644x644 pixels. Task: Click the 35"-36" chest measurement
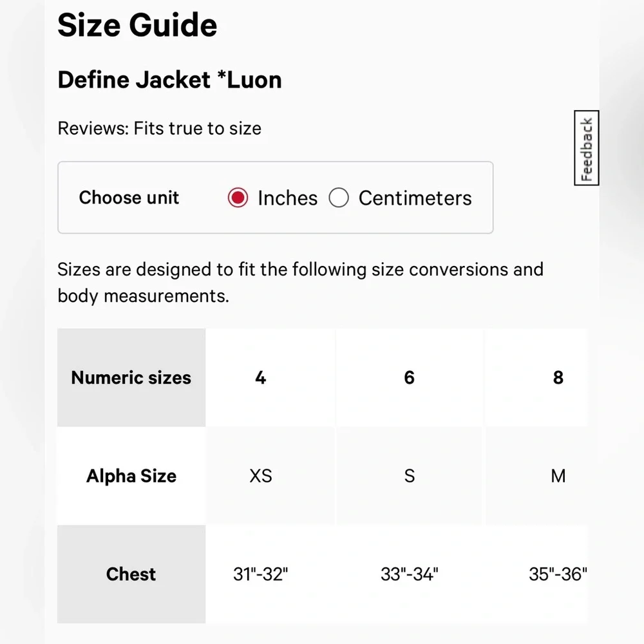click(558, 574)
